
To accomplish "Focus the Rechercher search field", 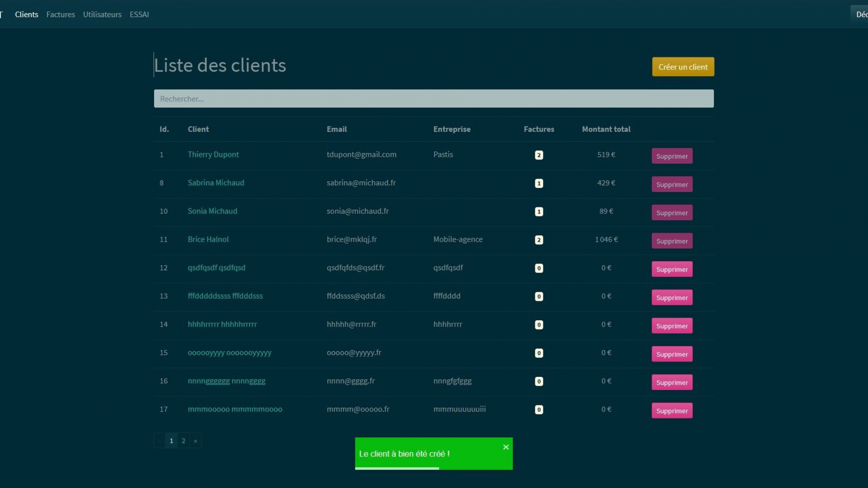I will 433,99.
